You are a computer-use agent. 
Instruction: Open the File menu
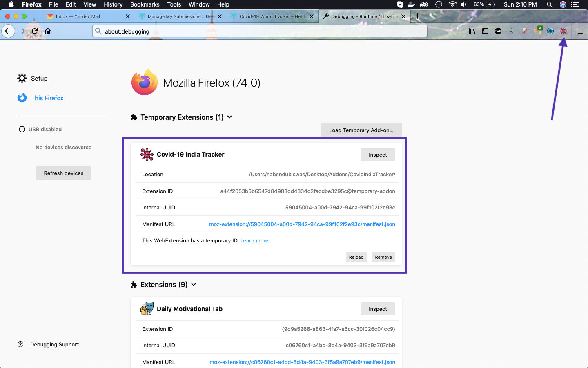point(53,4)
